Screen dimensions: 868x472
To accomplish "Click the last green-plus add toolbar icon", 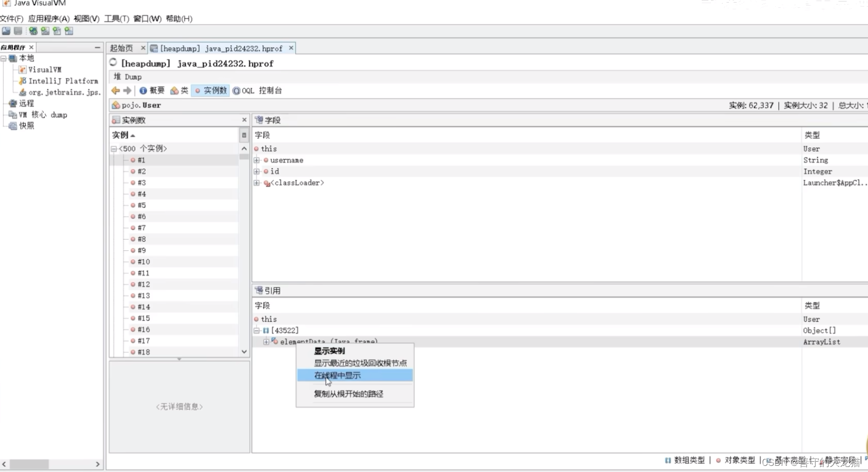I will 69,31.
